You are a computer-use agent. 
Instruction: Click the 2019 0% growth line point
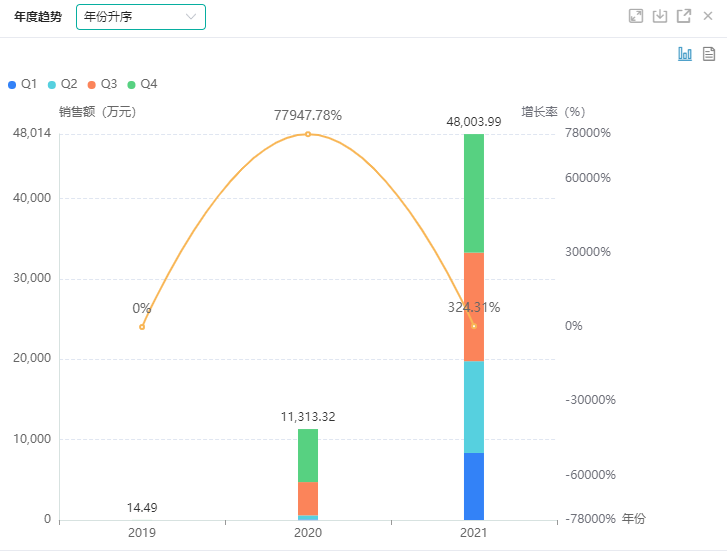tap(142, 327)
